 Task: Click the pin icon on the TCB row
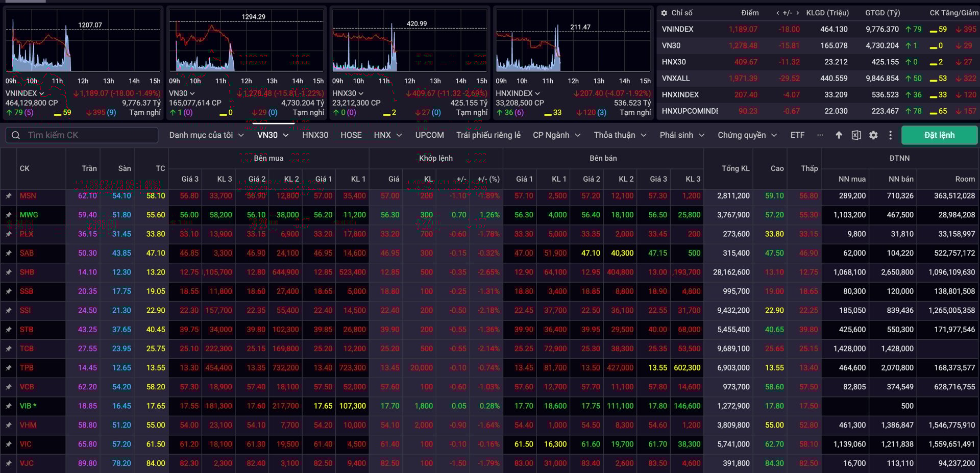tap(8, 348)
